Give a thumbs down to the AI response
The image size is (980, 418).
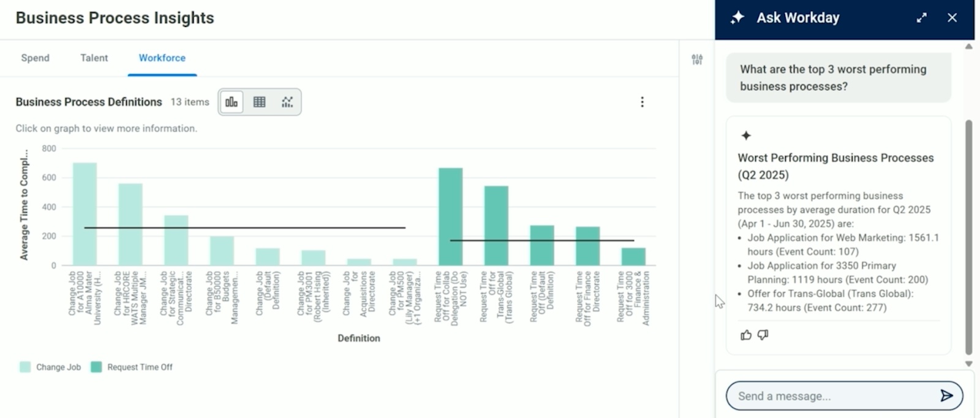click(x=763, y=335)
